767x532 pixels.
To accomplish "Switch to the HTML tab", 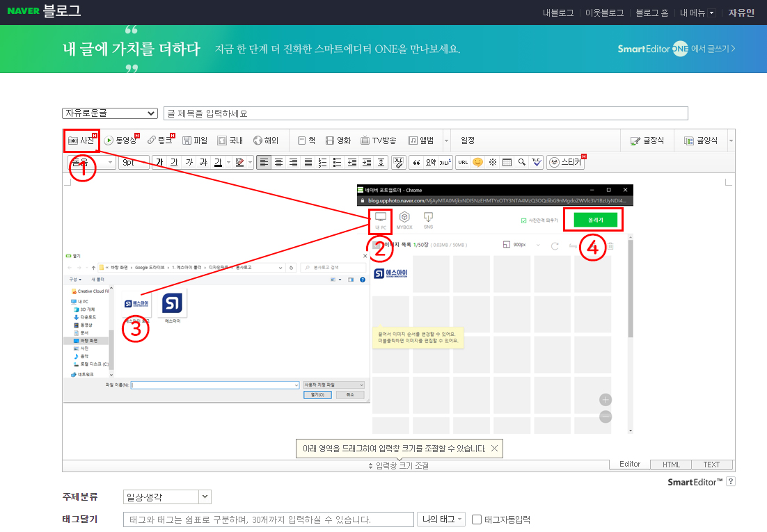I will (x=671, y=465).
